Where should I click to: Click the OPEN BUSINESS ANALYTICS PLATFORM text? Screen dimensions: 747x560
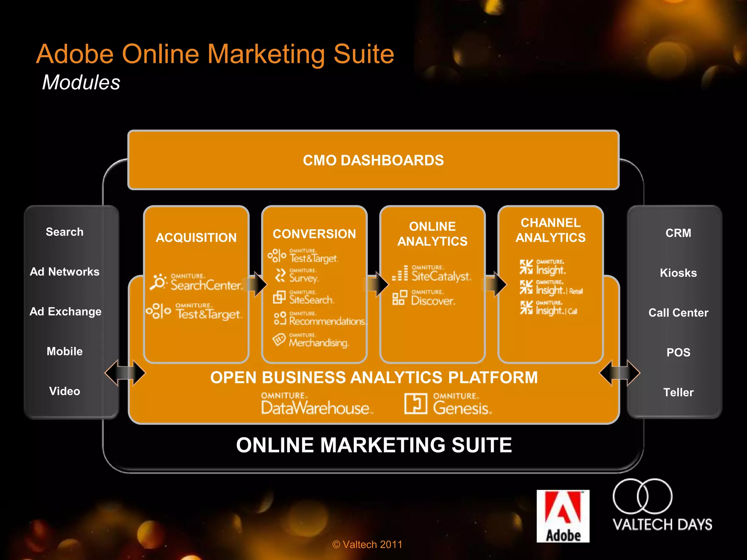point(374,377)
